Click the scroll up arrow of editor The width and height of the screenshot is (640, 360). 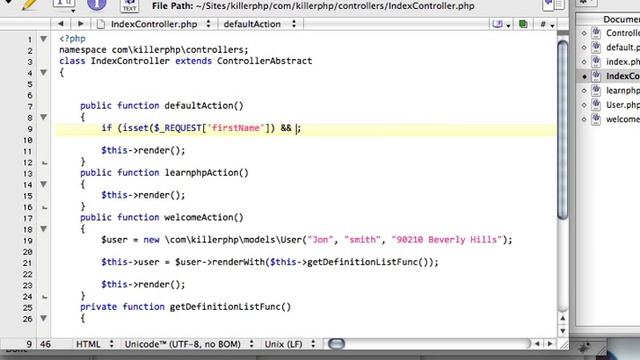(x=562, y=318)
